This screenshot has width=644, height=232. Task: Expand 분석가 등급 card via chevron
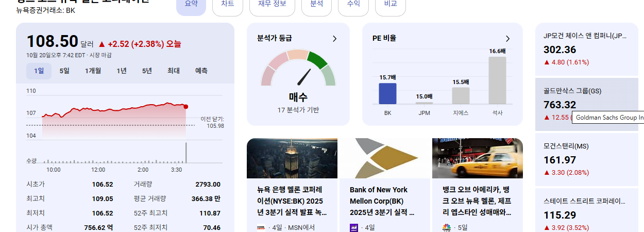(x=334, y=38)
